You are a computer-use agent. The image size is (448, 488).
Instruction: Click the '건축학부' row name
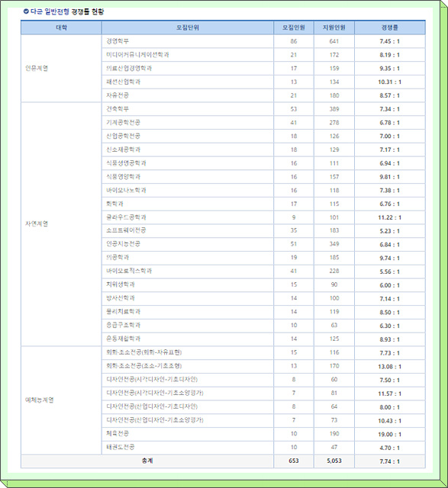[118, 109]
